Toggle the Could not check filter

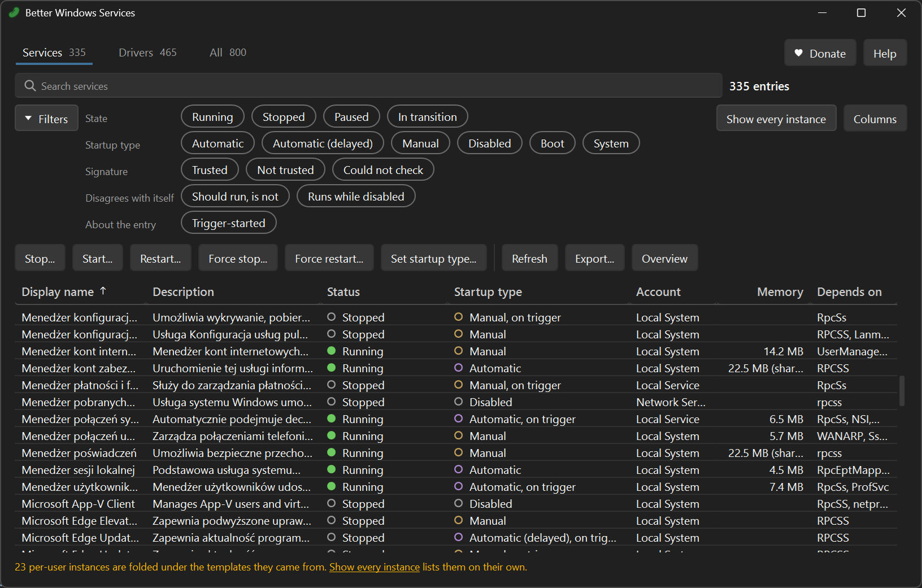coord(383,170)
